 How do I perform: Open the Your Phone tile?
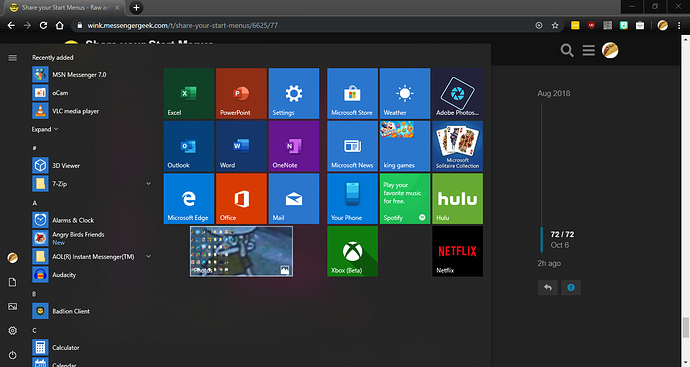click(x=352, y=198)
